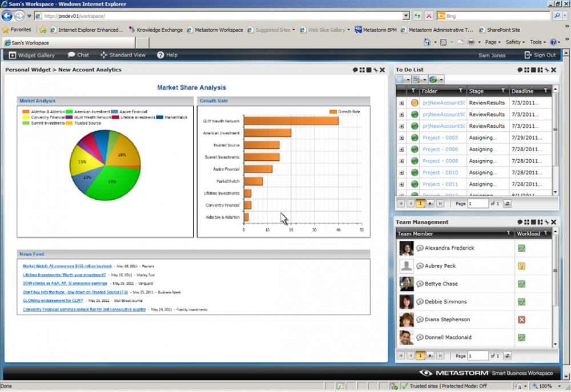This screenshot has width=571, height=392.
Task: Expand the Project - 0011 row
Action: (x=401, y=184)
